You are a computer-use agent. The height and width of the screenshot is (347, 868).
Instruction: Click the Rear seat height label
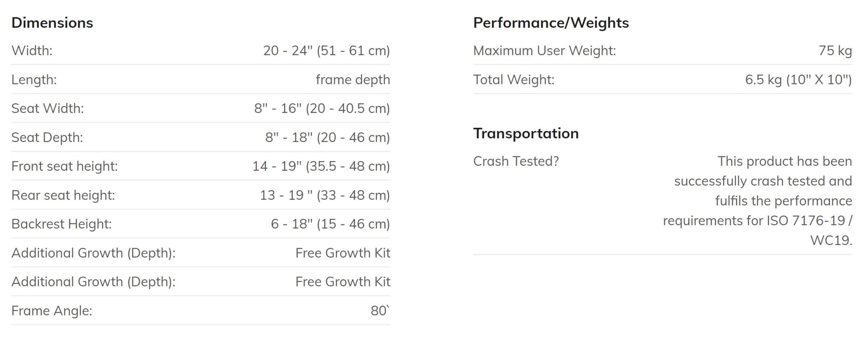[x=63, y=195]
